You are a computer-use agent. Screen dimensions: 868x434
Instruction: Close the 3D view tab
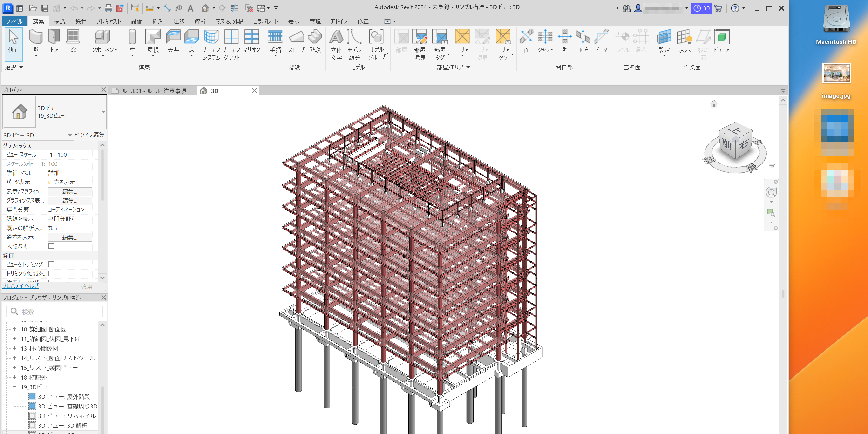[x=254, y=91]
